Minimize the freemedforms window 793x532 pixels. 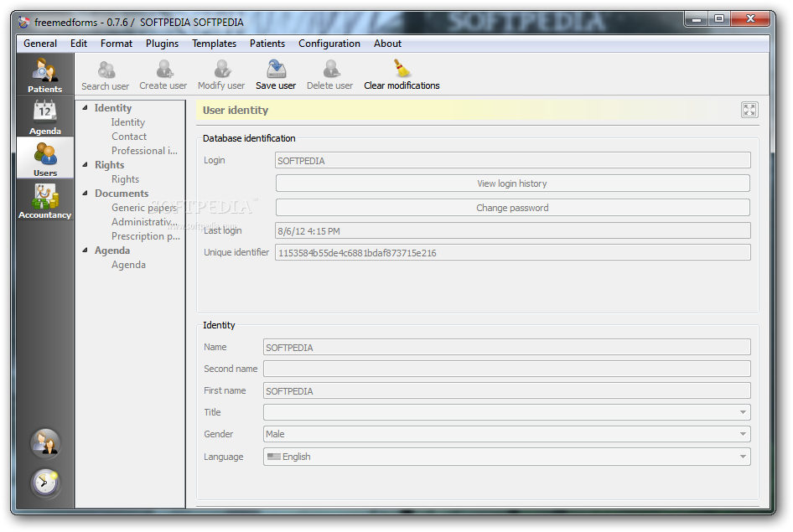(x=696, y=19)
